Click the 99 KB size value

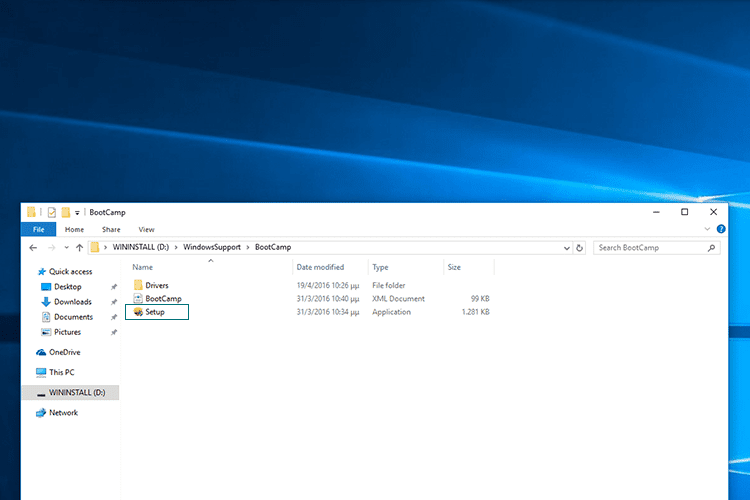[x=480, y=299]
